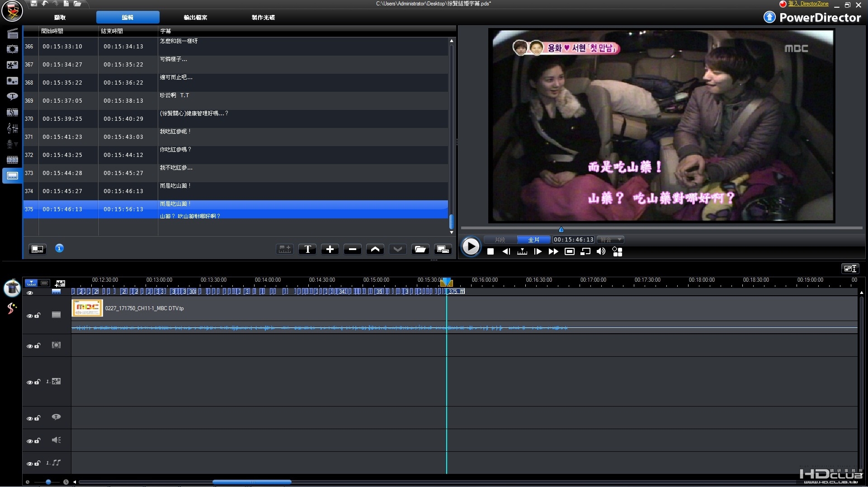The width and height of the screenshot is (868, 487).
Task: Open the Media Room clapperboard icon
Action: click(x=12, y=33)
